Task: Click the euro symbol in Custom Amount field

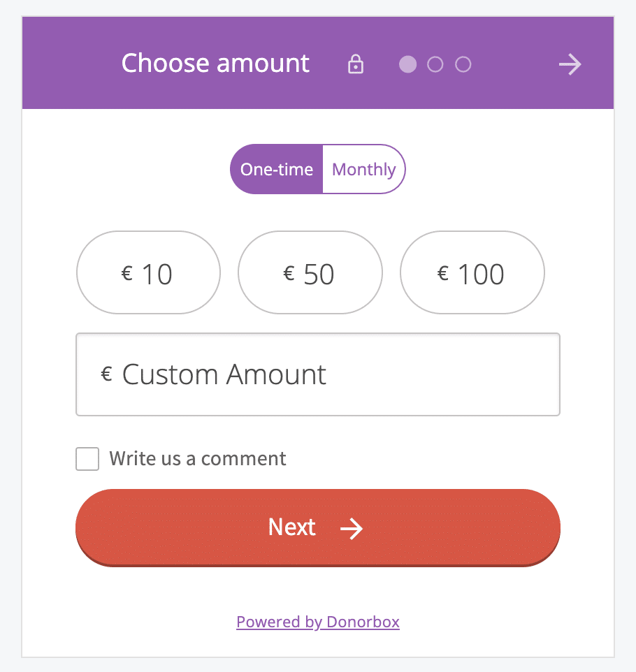Action: [107, 374]
